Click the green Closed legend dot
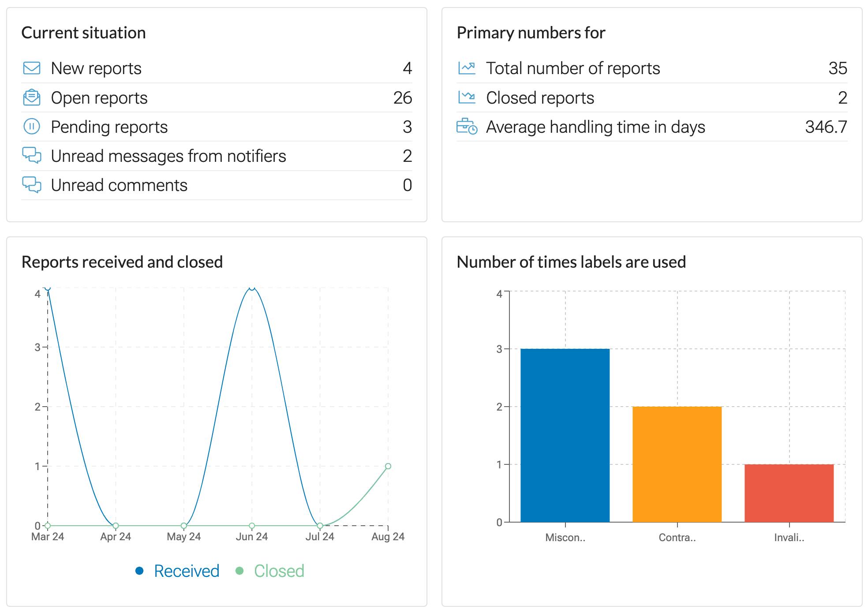 (239, 571)
